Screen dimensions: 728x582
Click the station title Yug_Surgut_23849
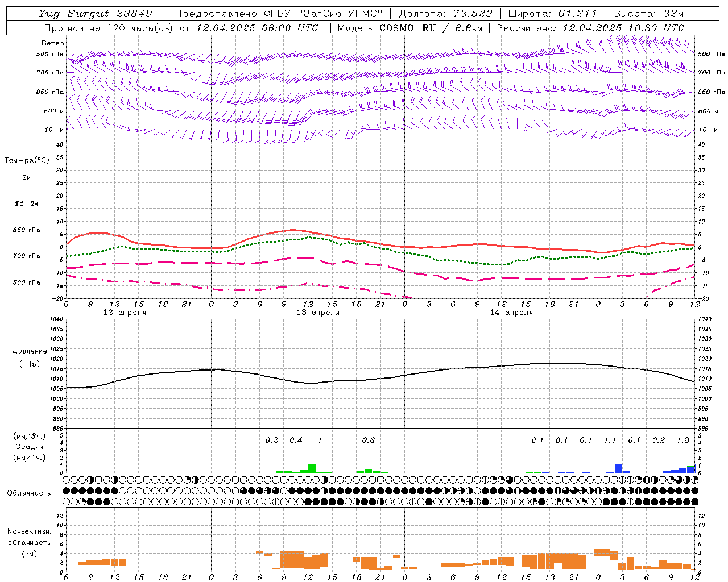tap(96, 14)
